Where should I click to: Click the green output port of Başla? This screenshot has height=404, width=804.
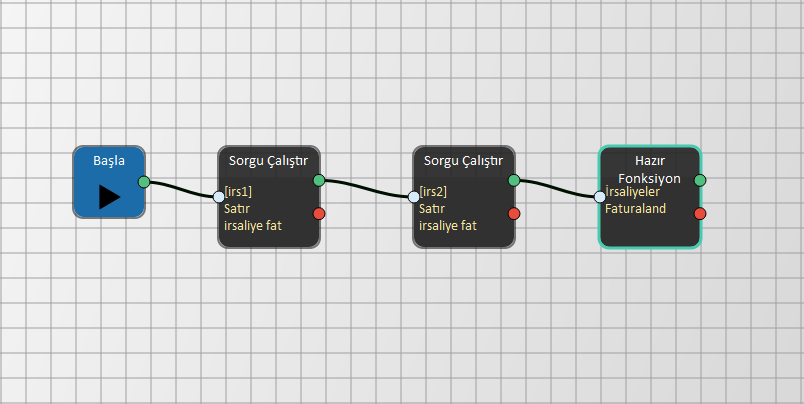144,181
